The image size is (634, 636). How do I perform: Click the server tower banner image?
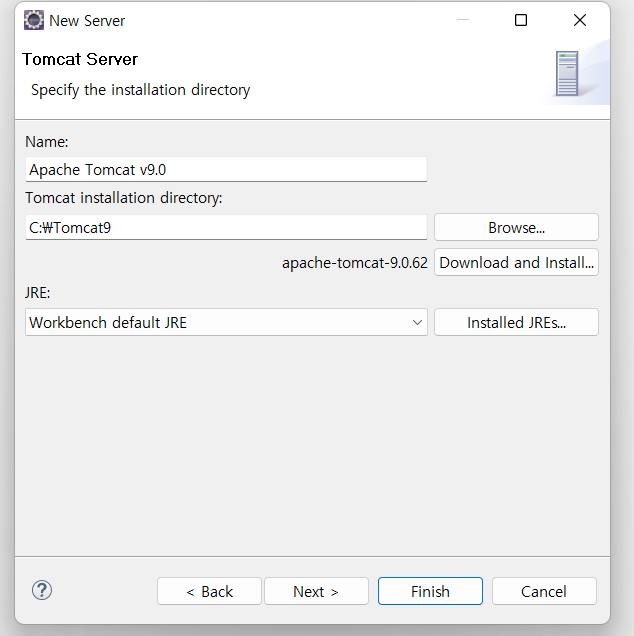tap(567, 73)
